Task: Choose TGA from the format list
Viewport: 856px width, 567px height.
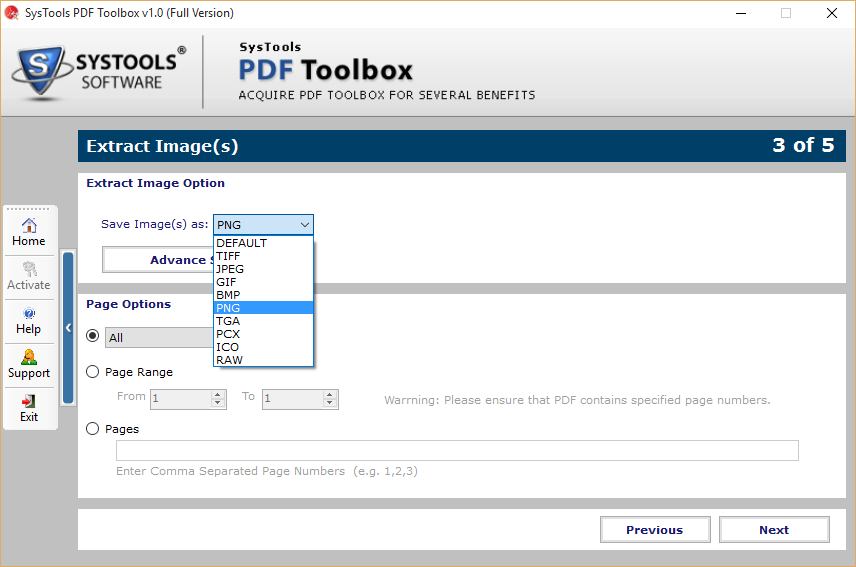Action: point(263,321)
